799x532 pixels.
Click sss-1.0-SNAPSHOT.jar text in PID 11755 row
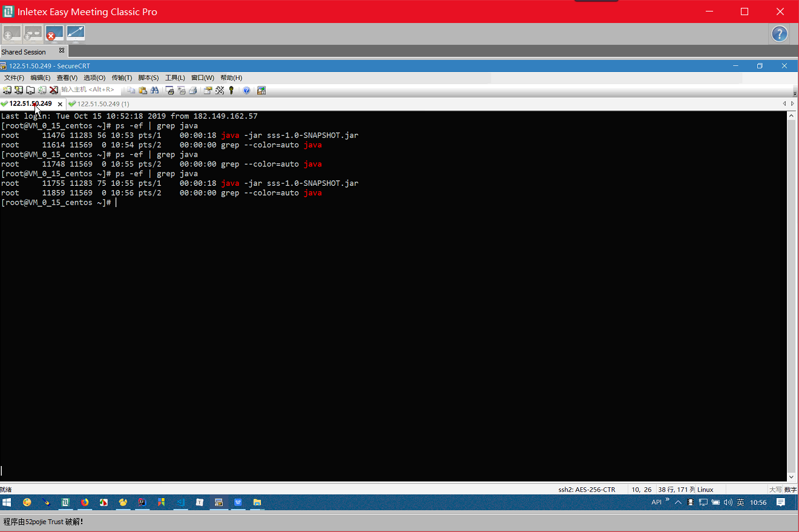(312, 183)
